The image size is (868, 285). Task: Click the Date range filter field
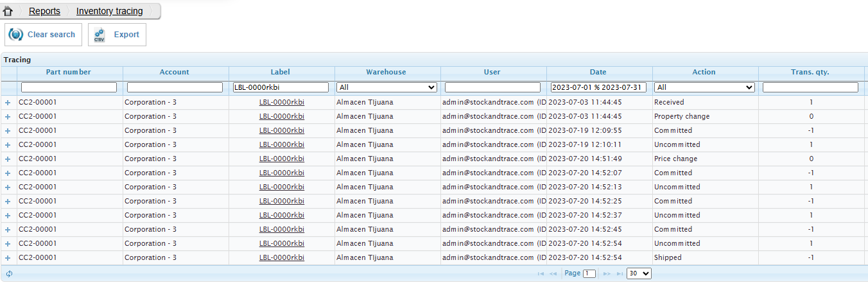point(599,87)
